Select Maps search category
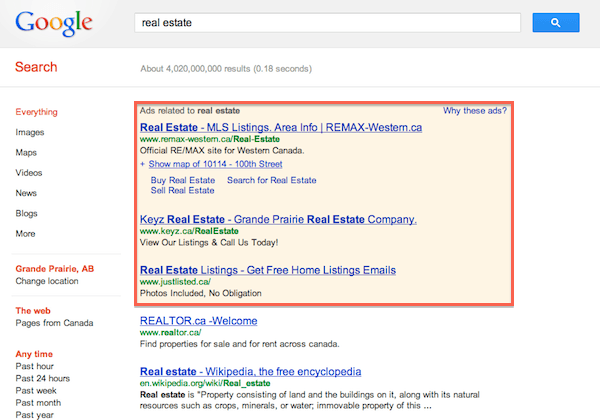The height and width of the screenshot is (420, 600). [x=27, y=153]
